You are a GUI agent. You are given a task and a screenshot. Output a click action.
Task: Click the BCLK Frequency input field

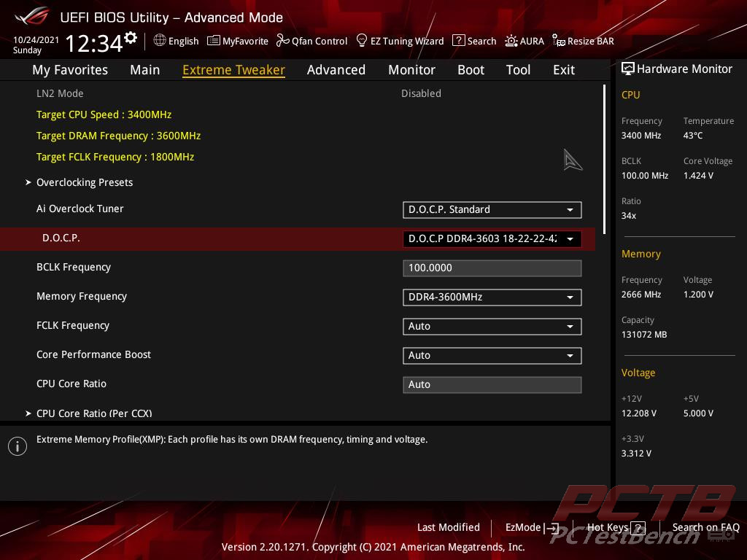[x=492, y=268]
